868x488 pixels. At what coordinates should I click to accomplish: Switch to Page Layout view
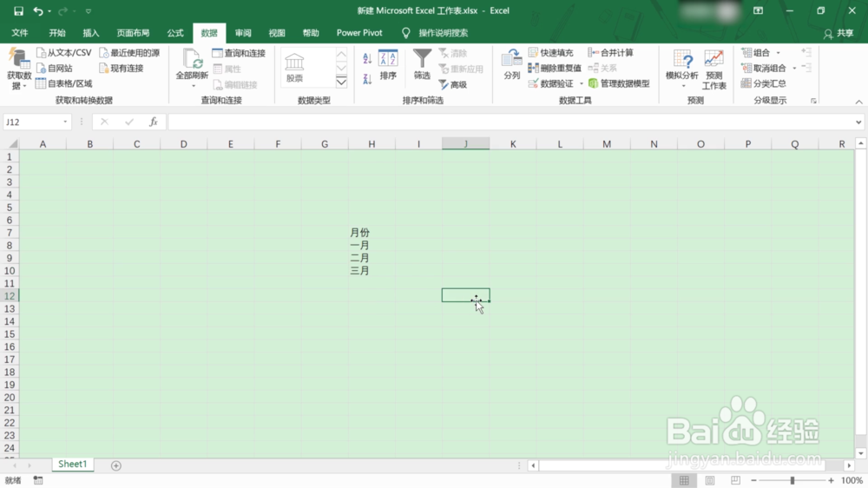click(710, 480)
